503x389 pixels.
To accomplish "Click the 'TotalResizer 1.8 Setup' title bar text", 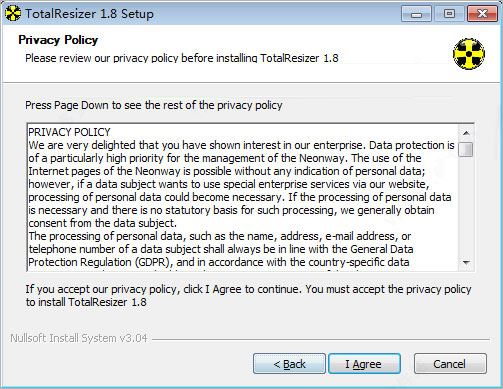I will (x=89, y=14).
